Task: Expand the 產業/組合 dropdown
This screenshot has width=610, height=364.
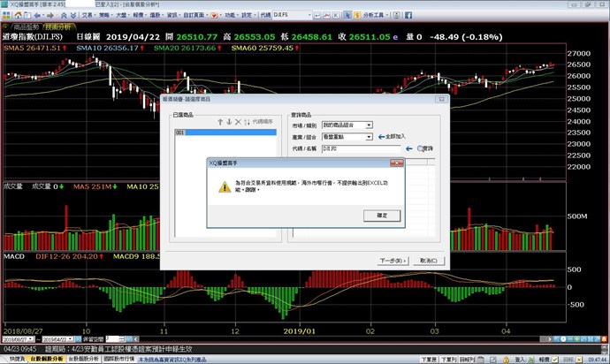Action: pos(368,137)
